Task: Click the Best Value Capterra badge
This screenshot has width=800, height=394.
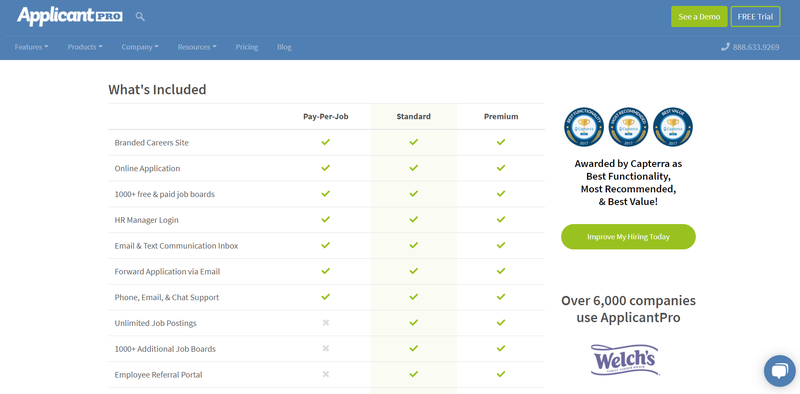Action: pos(673,127)
